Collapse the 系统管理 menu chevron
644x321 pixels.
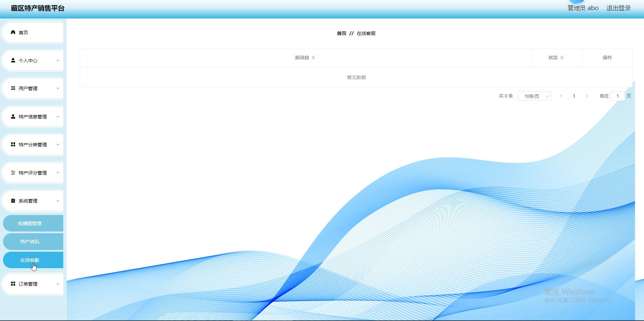(x=58, y=201)
